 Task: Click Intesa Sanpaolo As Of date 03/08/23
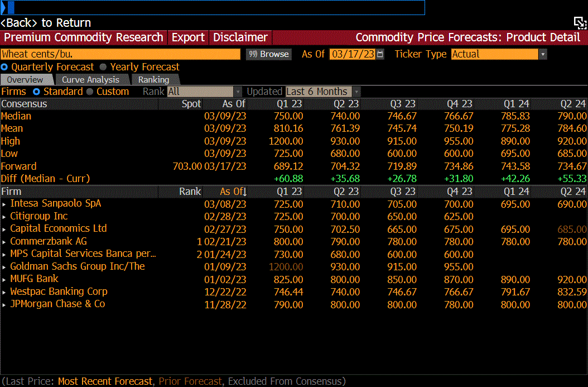225,204
